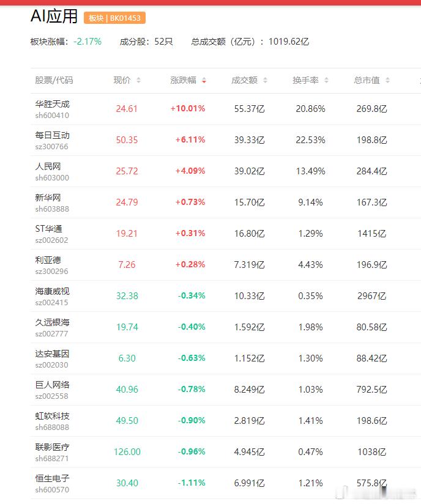Image resolution: width=421 pixels, height=504 pixels.
Task: Toggle ascending sort on 总市值 column
Action: point(388,78)
